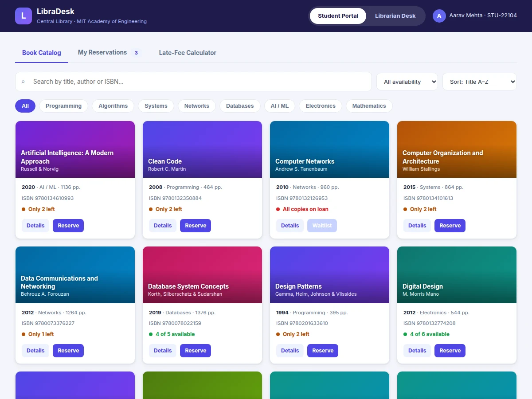Click the search magnifier icon
The width and height of the screenshot is (532, 399).
(23, 82)
